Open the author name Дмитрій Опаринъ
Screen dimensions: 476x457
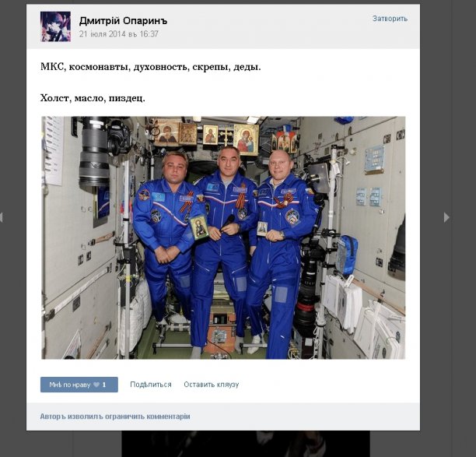pos(123,20)
